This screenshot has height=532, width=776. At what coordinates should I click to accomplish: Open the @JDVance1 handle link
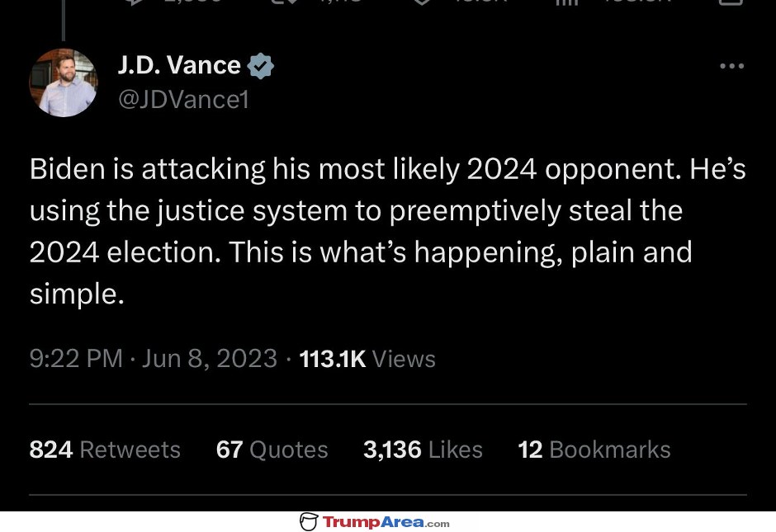click(x=183, y=99)
